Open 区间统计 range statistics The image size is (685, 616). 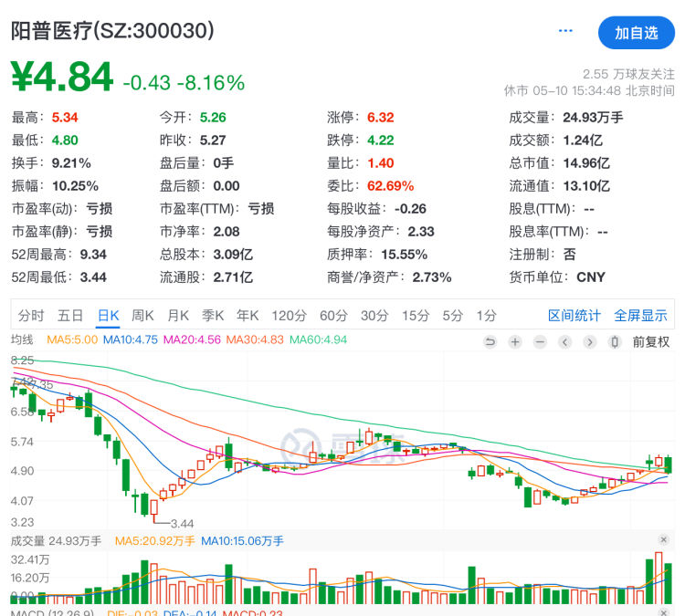point(574,315)
